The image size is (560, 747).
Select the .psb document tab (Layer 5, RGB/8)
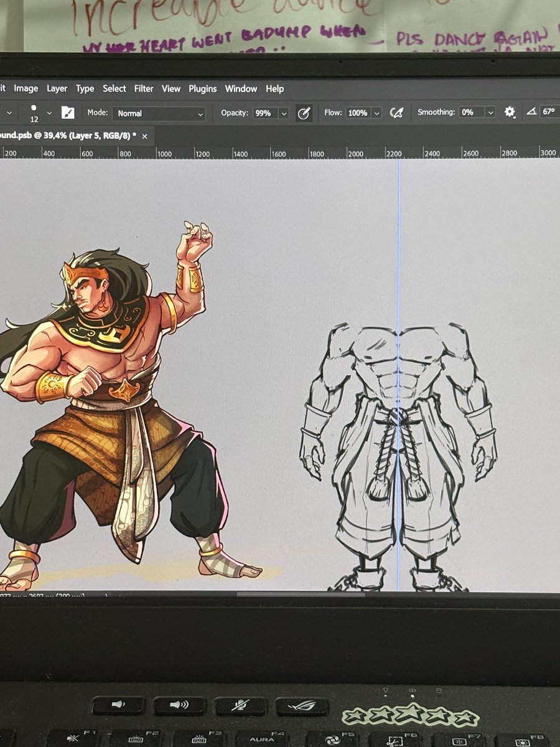68,136
